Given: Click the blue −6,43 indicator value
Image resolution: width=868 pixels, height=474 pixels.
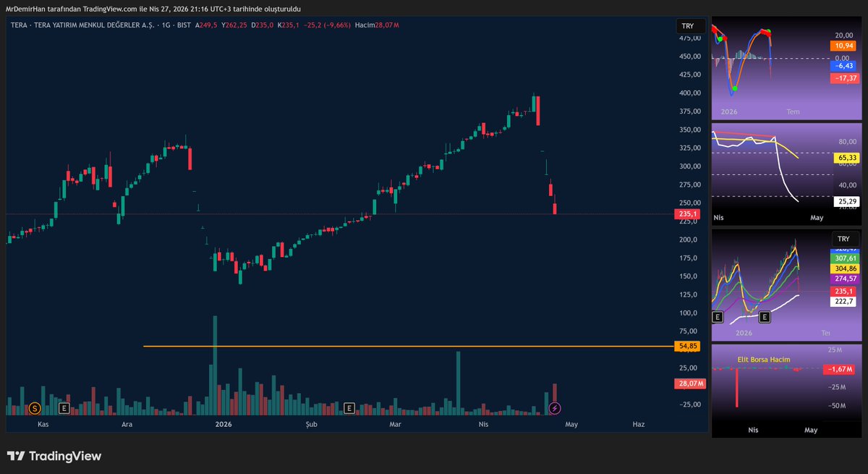Looking at the screenshot, I should pyautogui.click(x=843, y=65).
